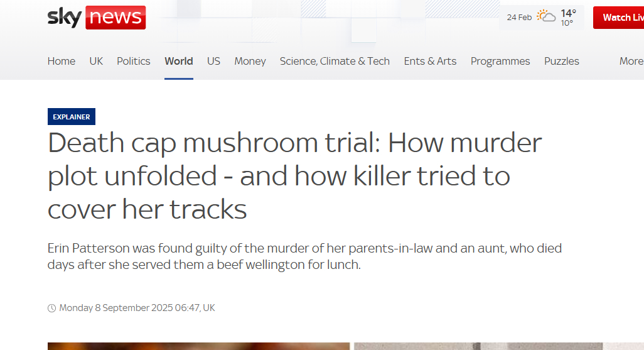The image size is (644, 350).
Task: Open the Home navigation tab
Action: click(x=62, y=61)
